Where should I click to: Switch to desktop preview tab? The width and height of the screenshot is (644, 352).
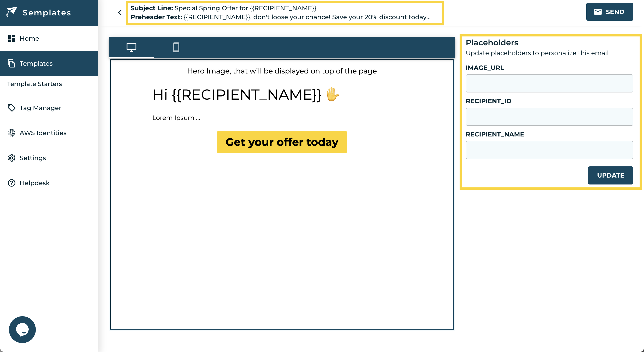point(131,47)
